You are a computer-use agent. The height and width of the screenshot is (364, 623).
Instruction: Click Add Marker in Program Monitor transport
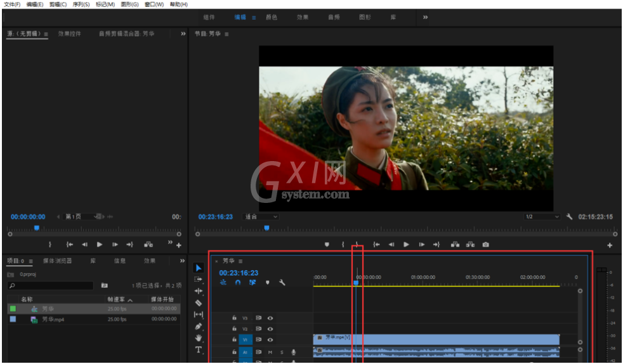coord(327,245)
